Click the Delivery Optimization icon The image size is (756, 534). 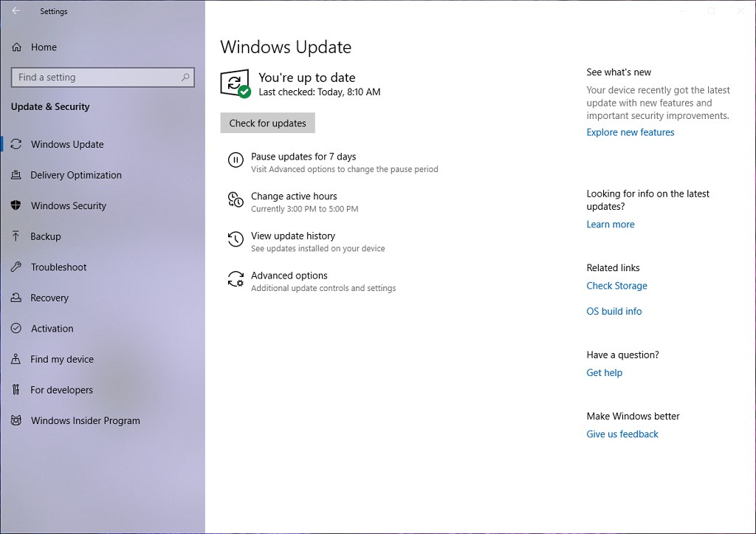click(x=16, y=174)
